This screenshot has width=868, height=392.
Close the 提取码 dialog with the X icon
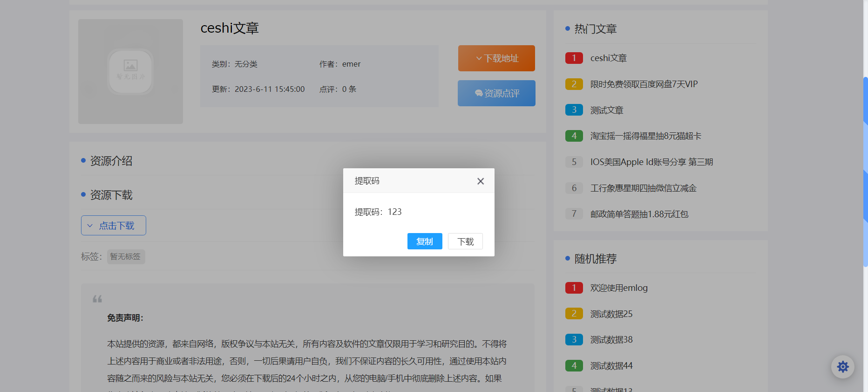point(481,181)
